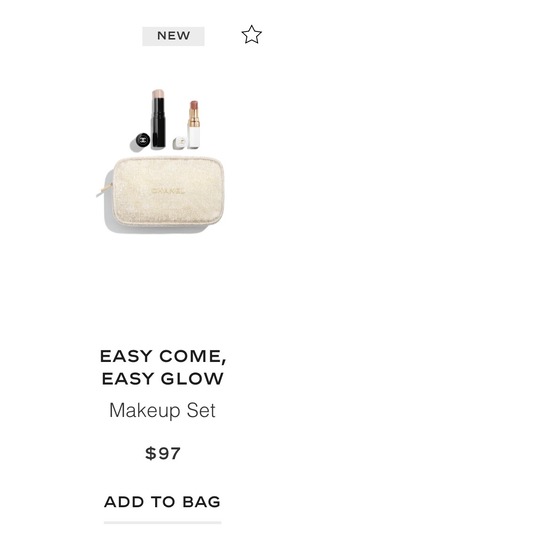The image size is (550, 550).
Task: Click the Makeup Set subtitle
Action: 162,410
